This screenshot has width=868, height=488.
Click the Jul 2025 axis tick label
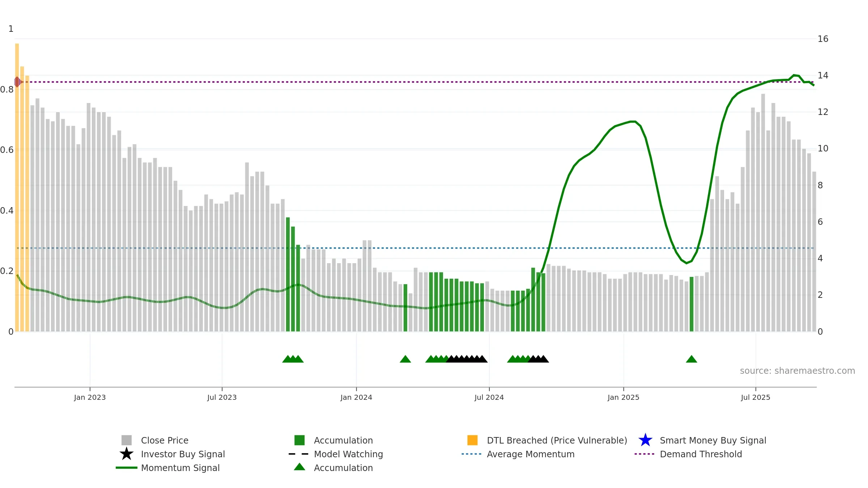point(756,397)
